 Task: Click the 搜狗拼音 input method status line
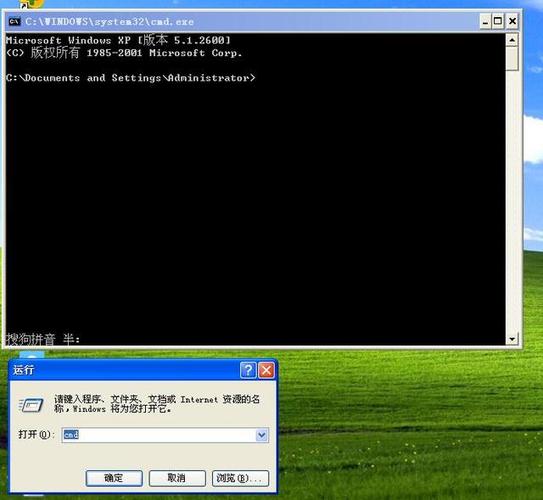click(43, 339)
